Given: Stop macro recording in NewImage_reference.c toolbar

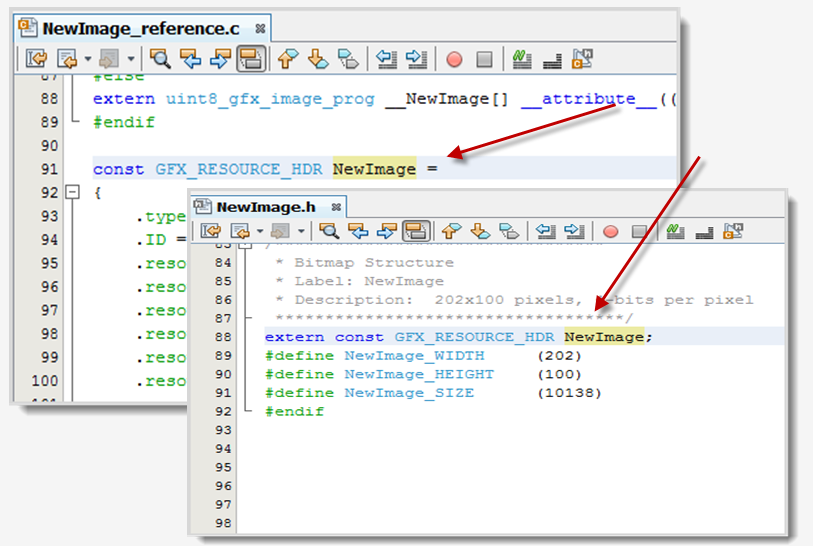Looking at the screenshot, I should coord(484,59).
